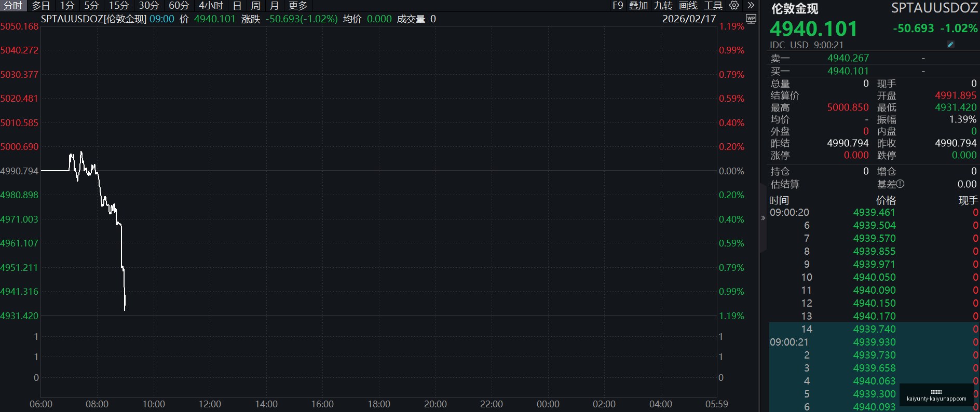Click the 基差 info circle icon
This screenshot has width=980, height=412.
pyautogui.click(x=900, y=184)
